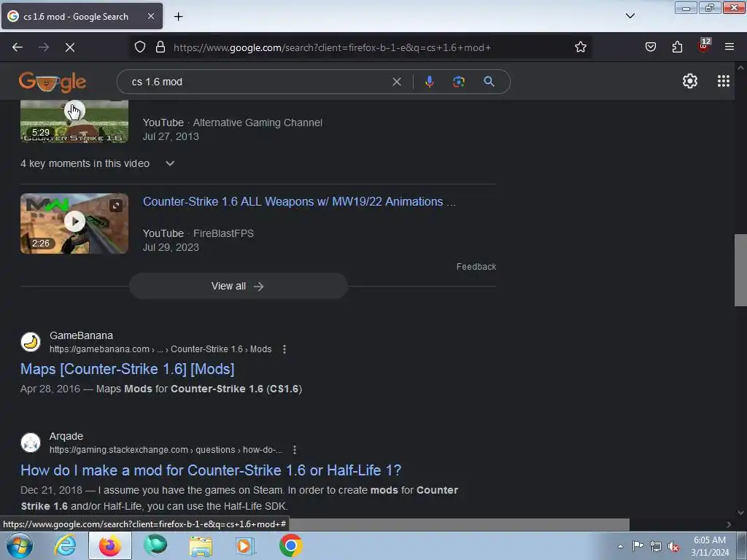The height and width of the screenshot is (560, 747).
Task: Click the gaming.stackexchange.com breadcrumb URL
Action: (166, 450)
